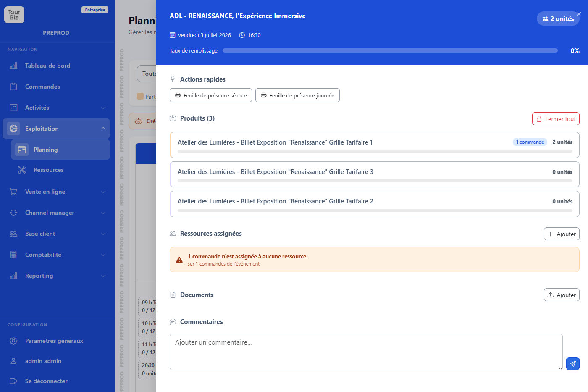This screenshot has height=392, width=588.
Task: Click the admin admin user entry
Action: (56, 361)
